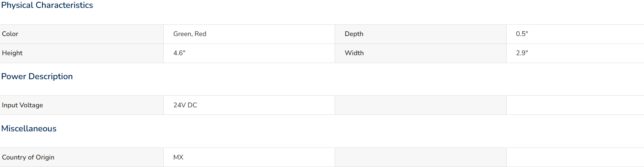Select the Input Voltage label
The height and width of the screenshot is (167, 644).
(x=22, y=105)
